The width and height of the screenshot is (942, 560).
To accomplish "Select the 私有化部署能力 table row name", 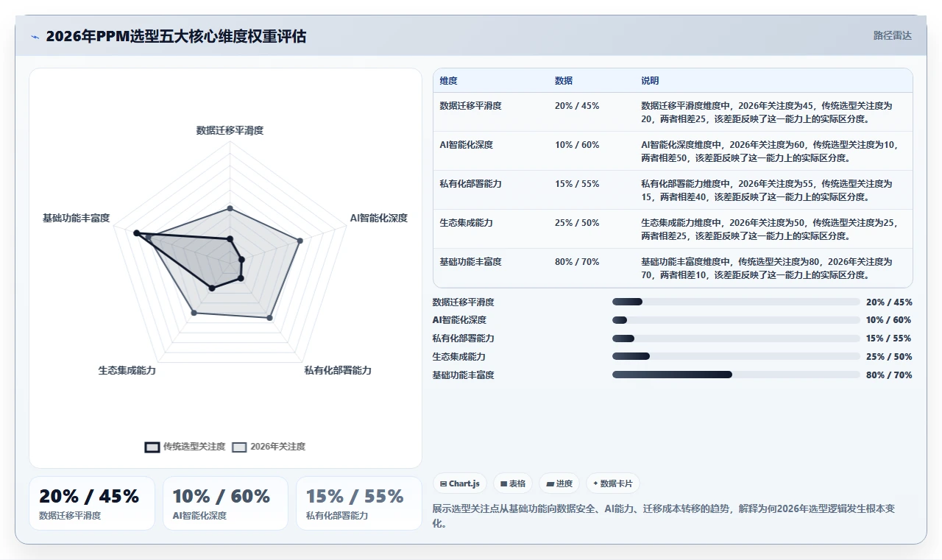I will (470, 184).
